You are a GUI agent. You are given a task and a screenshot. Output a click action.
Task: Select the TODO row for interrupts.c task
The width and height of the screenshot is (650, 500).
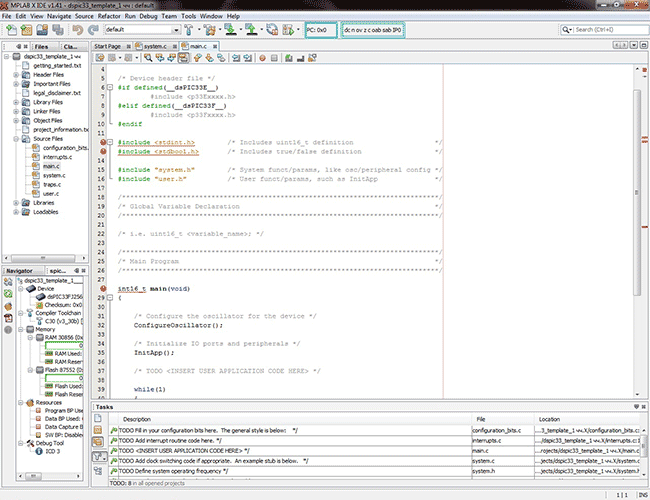click(x=375, y=441)
